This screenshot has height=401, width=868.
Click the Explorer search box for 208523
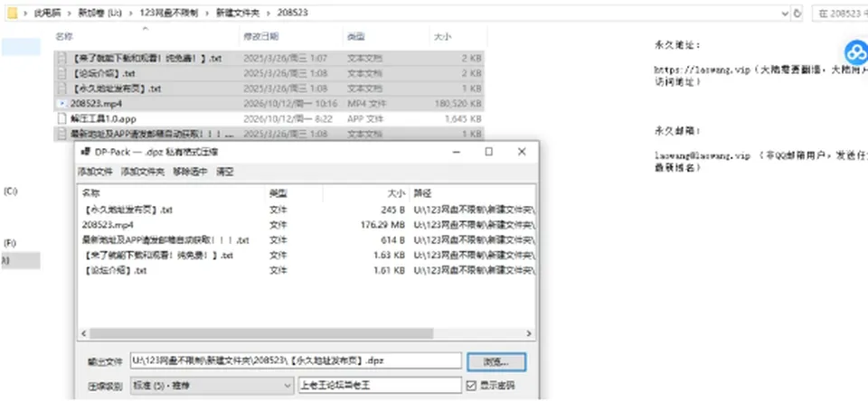click(840, 14)
